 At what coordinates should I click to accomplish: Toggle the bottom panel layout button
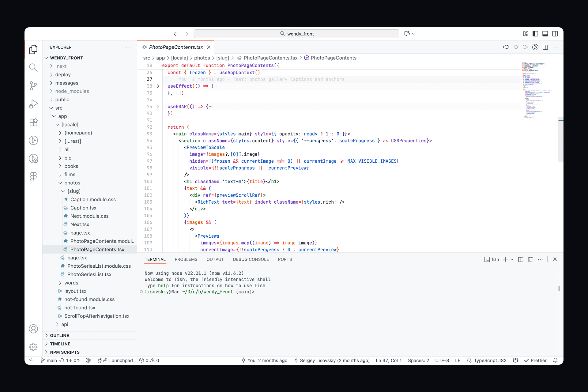(545, 34)
